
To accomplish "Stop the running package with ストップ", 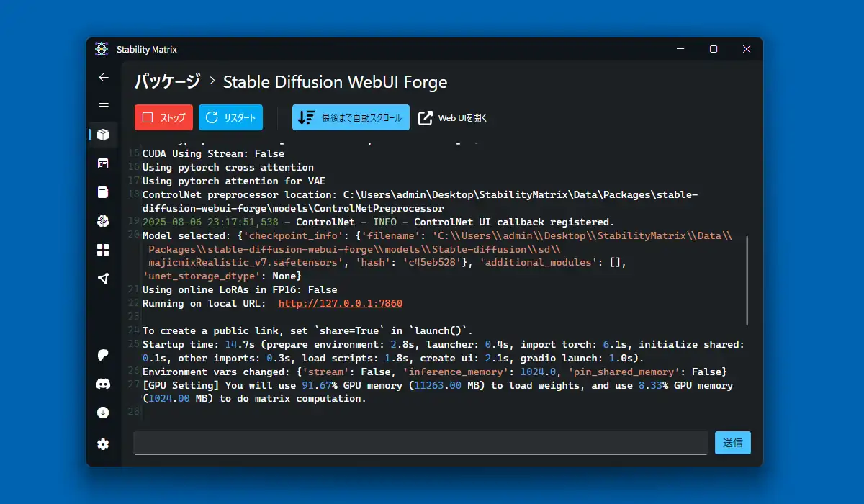I will (x=163, y=117).
